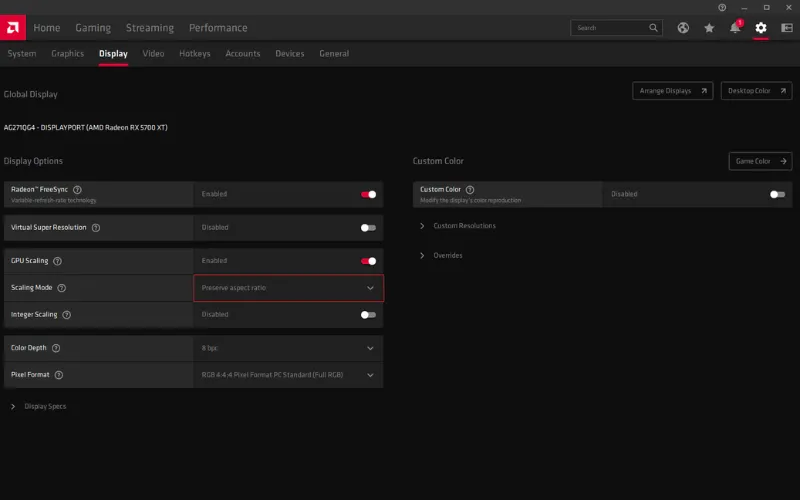Viewport: 800px width, 500px height.
Task: Click the Desktop Color button
Action: (x=756, y=91)
